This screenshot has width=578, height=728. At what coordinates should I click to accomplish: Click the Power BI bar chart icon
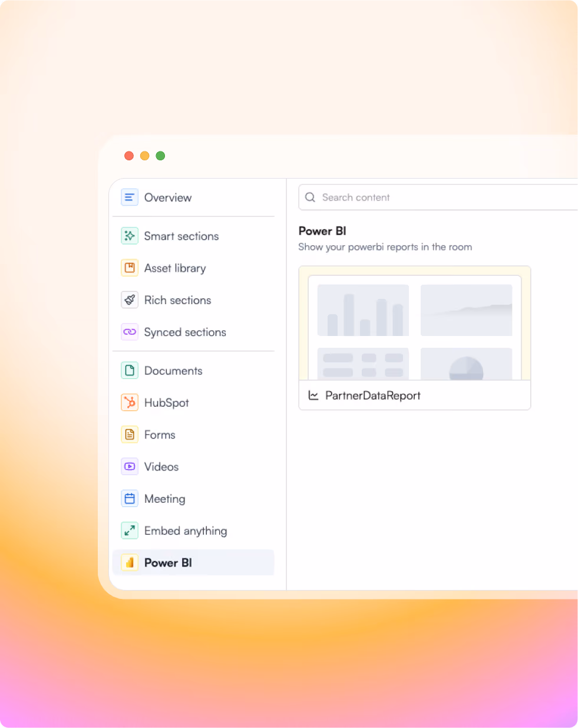(x=130, y=562)
